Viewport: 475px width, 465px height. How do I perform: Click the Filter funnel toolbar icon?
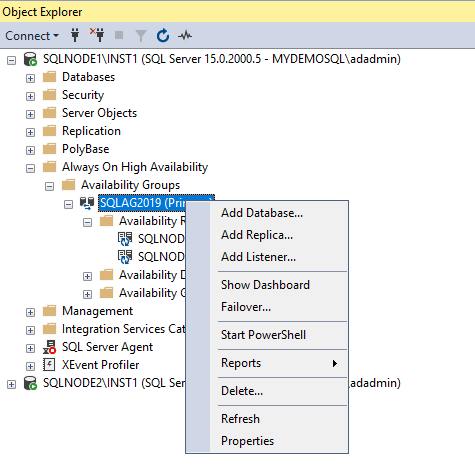[x=141, y=35]
